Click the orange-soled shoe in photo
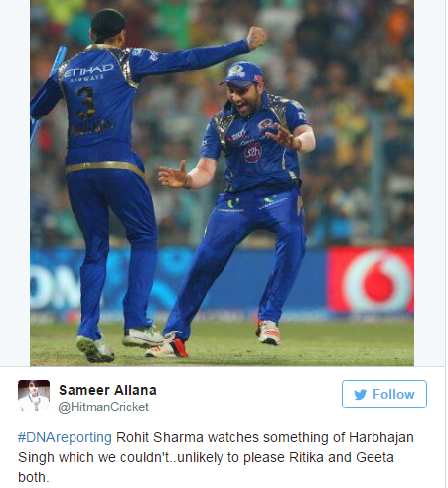448x488 pixels. (268, 332)
